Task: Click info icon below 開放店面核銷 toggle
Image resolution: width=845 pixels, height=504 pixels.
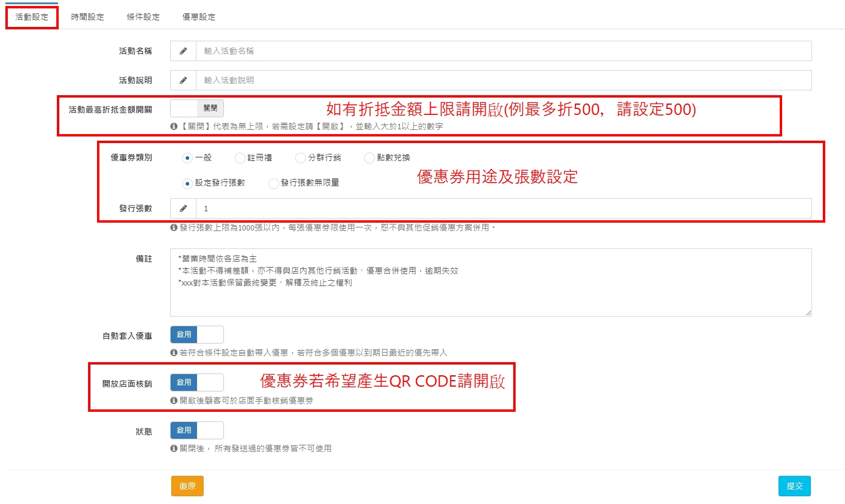Action: pyautogui.click(x=174, y=400)
